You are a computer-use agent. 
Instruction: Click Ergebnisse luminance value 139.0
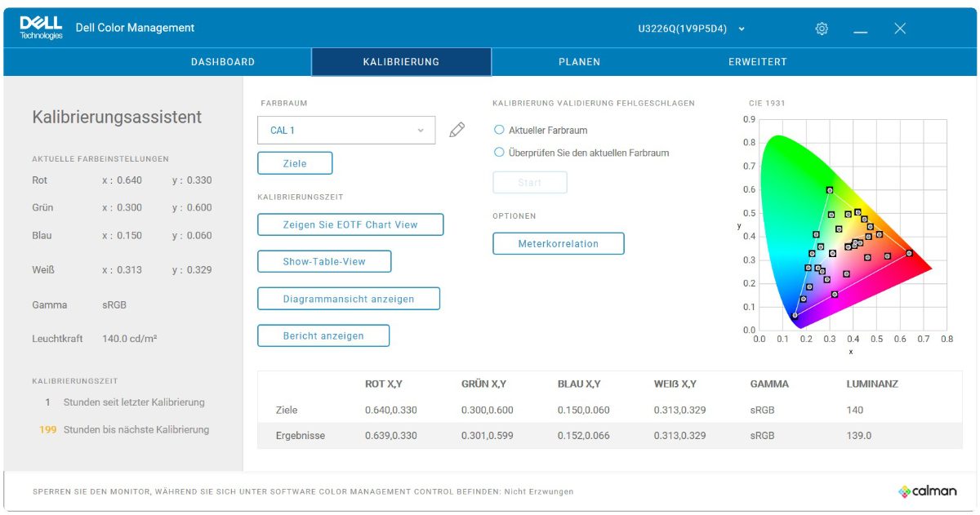(859, 435)
